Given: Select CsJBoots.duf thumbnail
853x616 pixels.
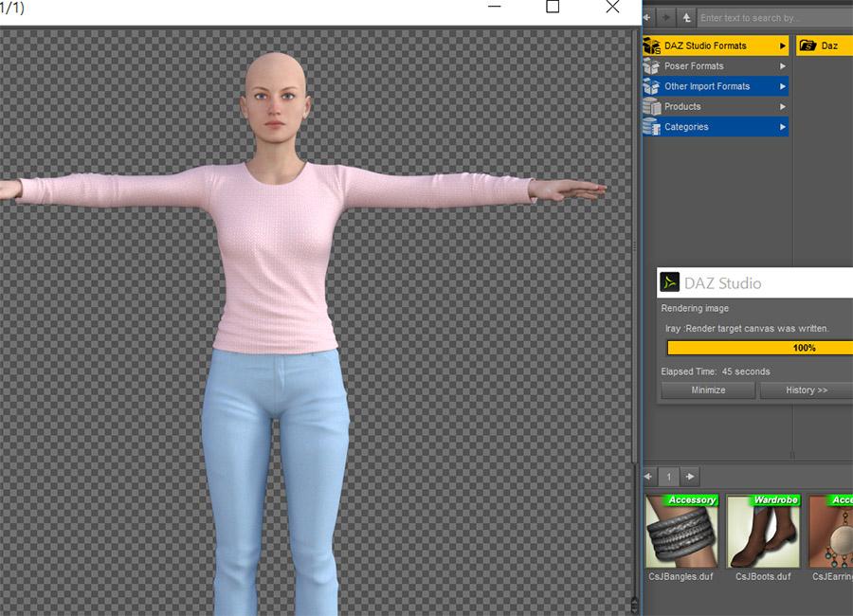Looking at the screenshot, I should coord(763,531).
